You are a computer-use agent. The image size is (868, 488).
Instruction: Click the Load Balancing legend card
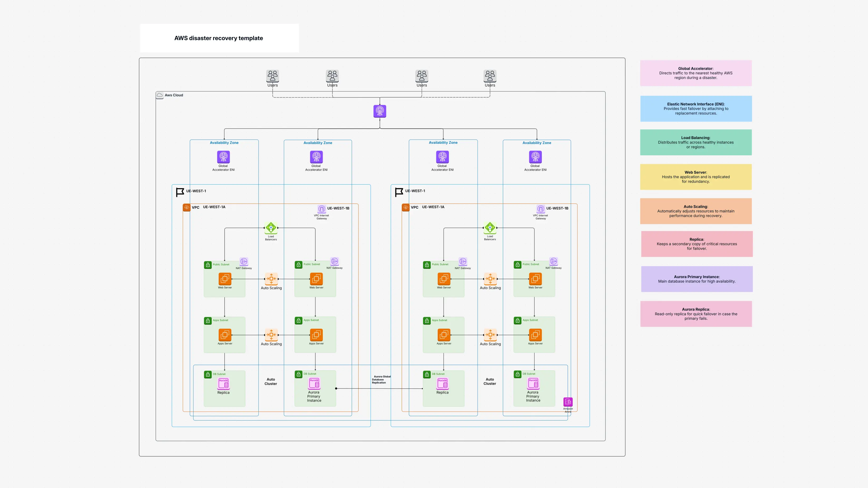tap(696, 142)
